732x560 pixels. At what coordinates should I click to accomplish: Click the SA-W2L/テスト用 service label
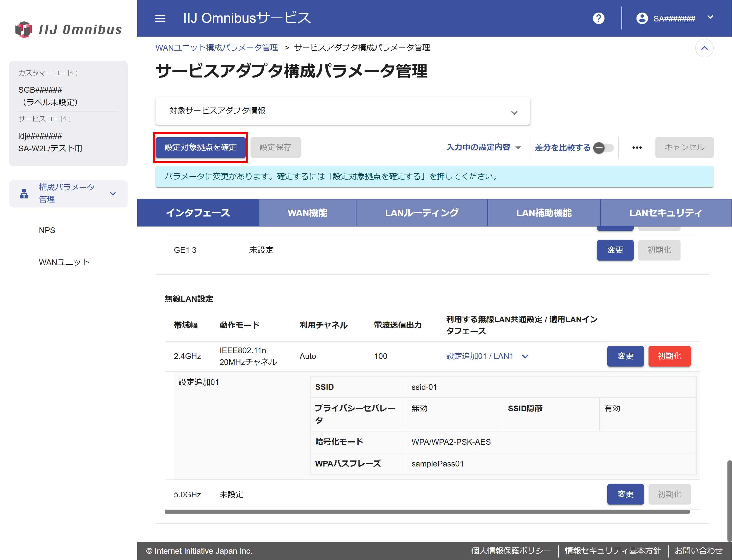(50, 148)
